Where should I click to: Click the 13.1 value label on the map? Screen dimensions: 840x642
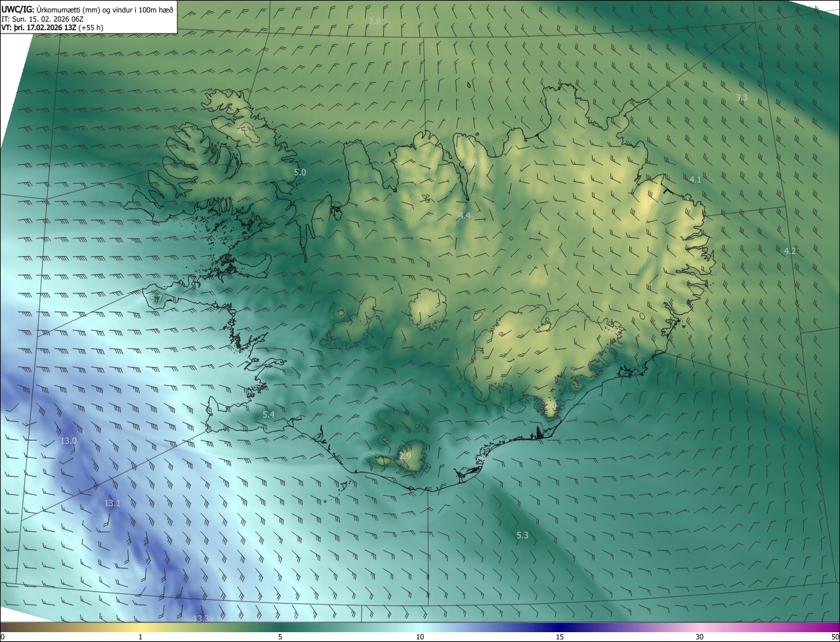pyautogui.click(x=112, y=503)
